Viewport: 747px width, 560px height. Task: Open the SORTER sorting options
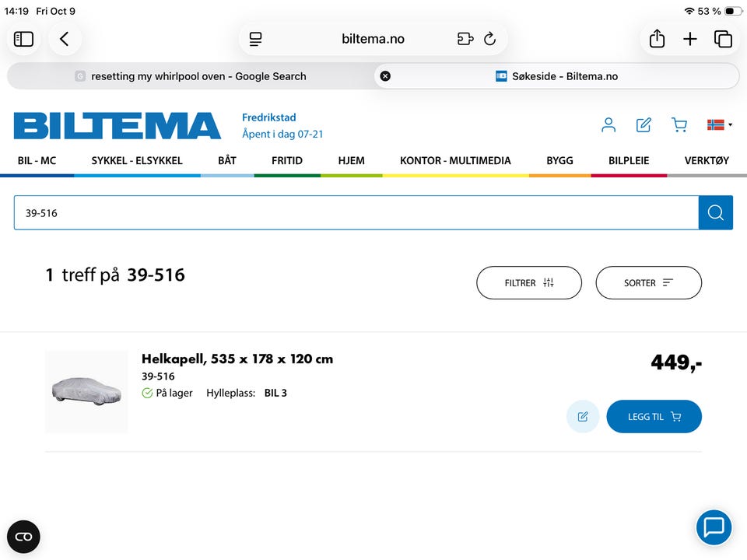pyautogui.click(x=648, y=283)
